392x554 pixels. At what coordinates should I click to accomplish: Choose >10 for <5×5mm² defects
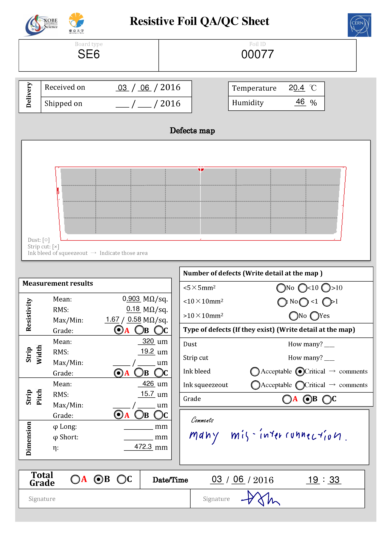tap(326, 288)
